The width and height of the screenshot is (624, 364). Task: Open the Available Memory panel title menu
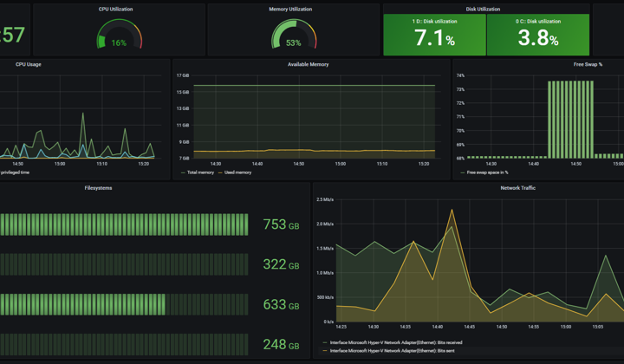pos(308,64)
